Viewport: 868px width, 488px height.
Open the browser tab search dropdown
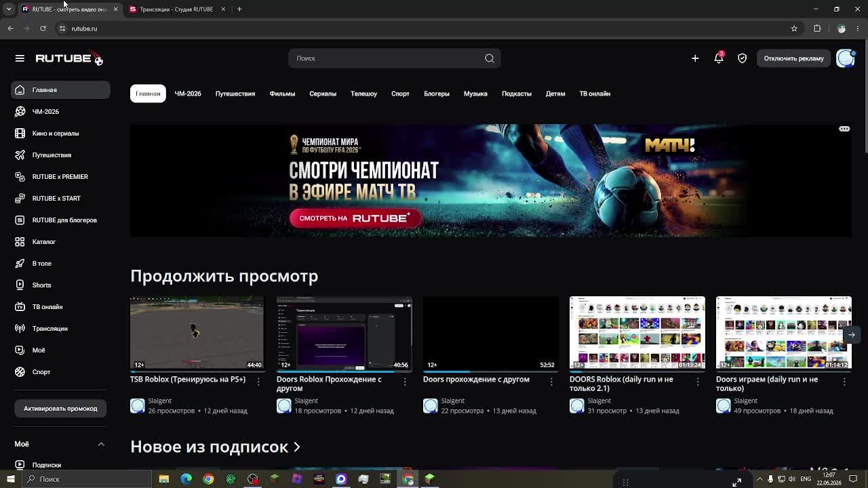point(9,9)
